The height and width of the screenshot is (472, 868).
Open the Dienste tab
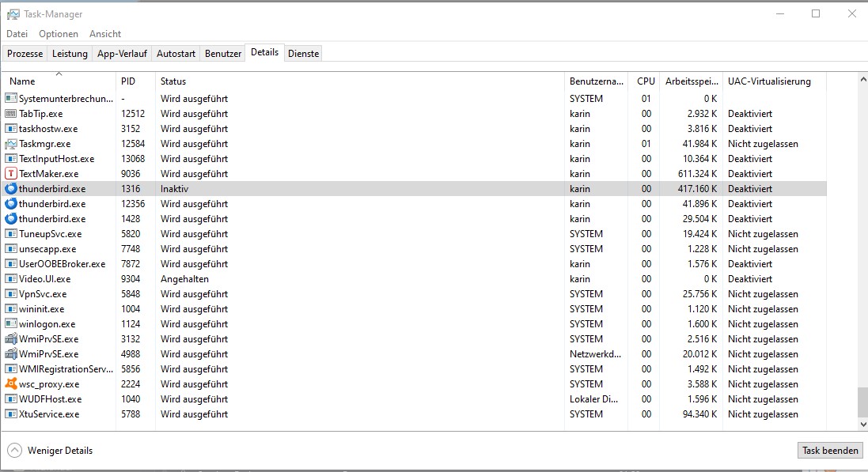coord(304,54)
